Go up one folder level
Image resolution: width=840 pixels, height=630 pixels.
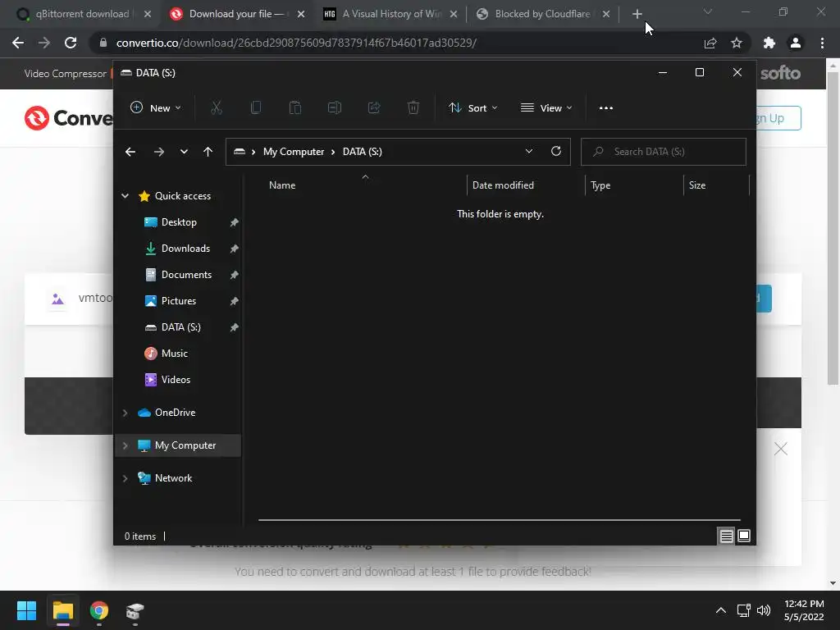tap(208, 152)
